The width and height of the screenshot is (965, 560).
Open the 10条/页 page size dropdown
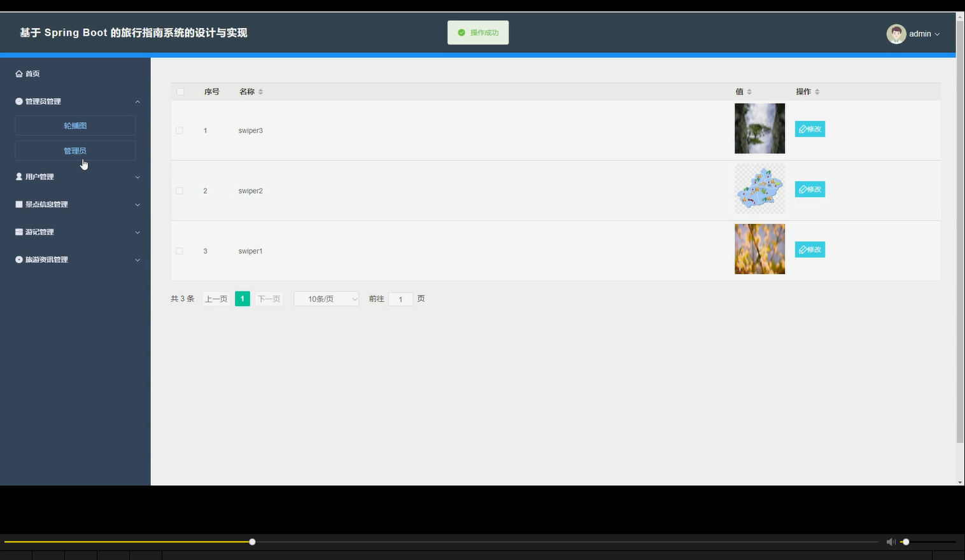[x=327, y=298]
